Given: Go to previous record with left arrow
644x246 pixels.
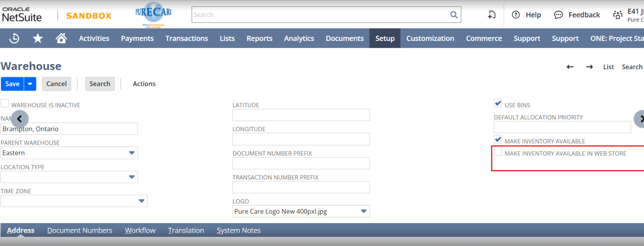Looking at the screenshot, I should coord(570,67).
